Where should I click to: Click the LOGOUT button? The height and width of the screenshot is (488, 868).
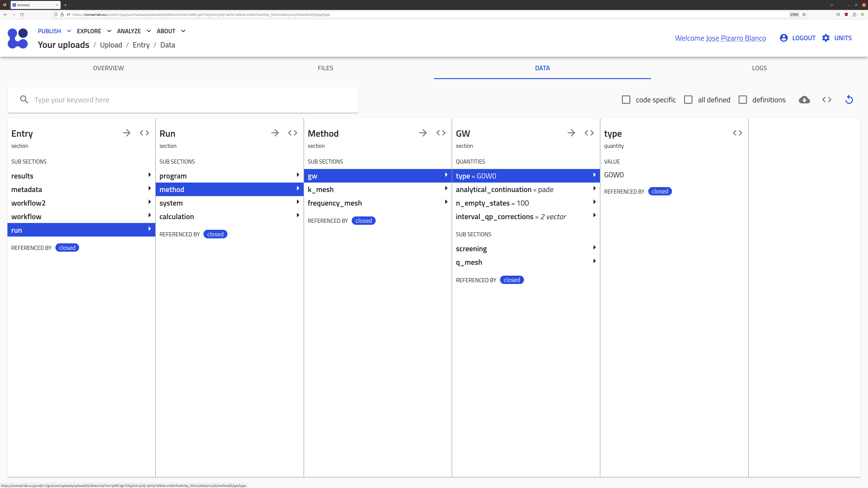[803, 38]
